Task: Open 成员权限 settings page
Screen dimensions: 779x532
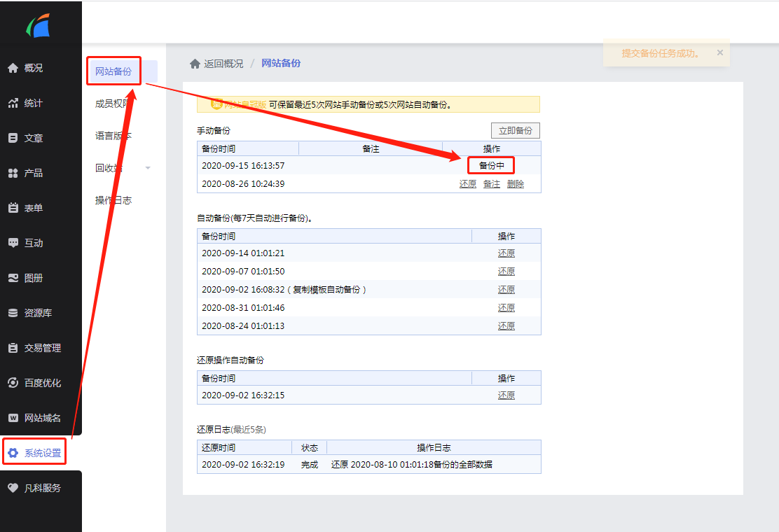Action: (x=113, y=104)
